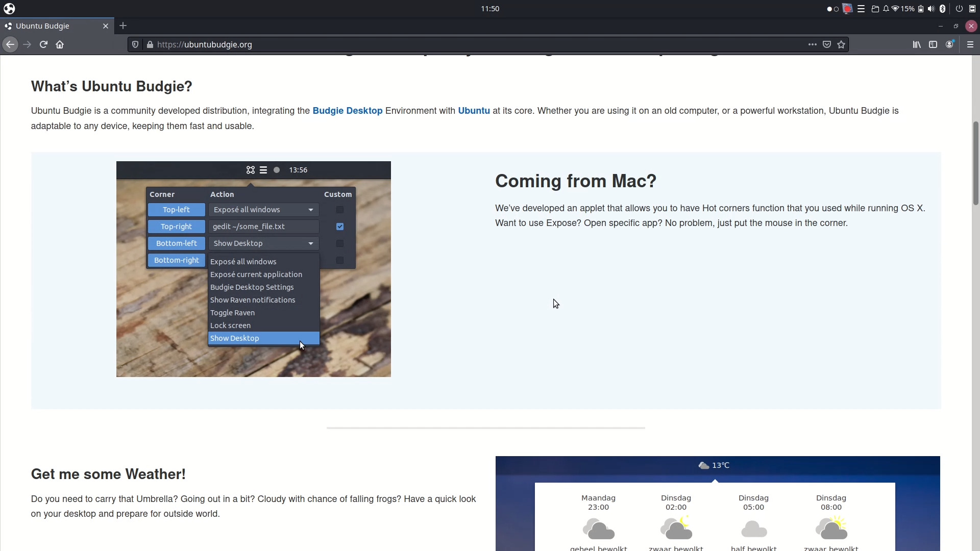Image resolution: width=980 pixels, height=551 pixels.
Task: Open the notifications bell in panel
Action: click(x=886, y=9)
